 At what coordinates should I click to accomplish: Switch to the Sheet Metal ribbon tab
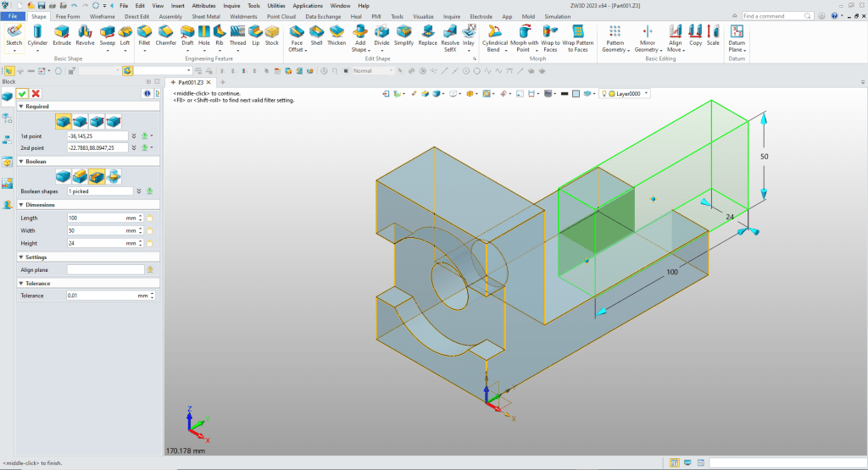(x=208, y=16)
